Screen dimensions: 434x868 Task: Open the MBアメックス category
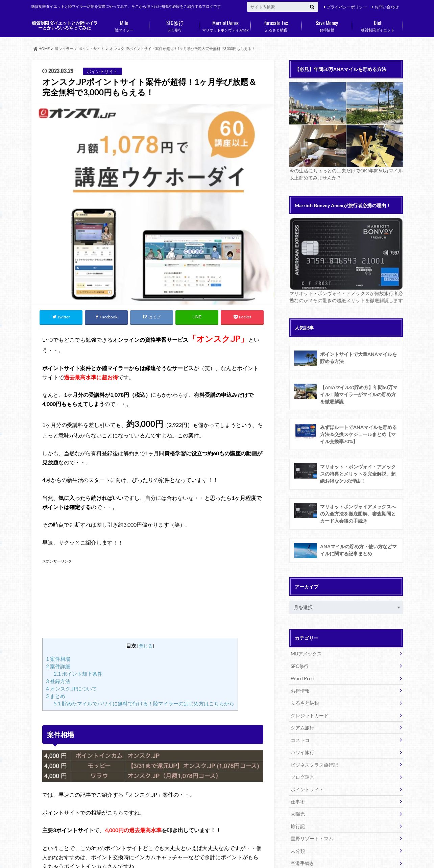pyautogui.click(x=346, y=654)
